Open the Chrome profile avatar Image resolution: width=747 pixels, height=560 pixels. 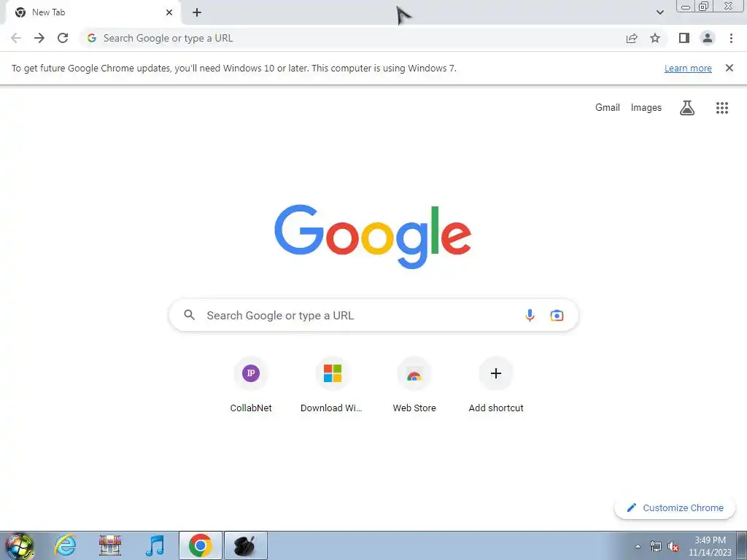click(x=708, y=38)
